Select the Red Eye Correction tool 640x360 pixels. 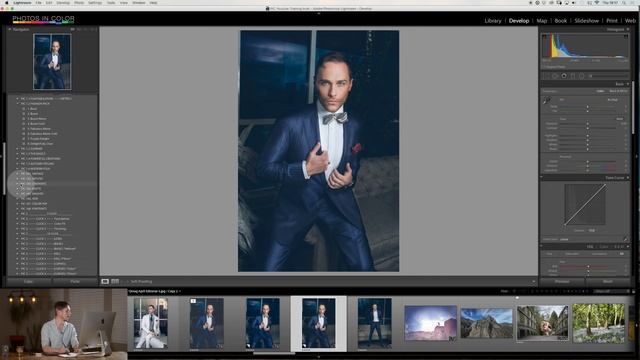point(564,76)
